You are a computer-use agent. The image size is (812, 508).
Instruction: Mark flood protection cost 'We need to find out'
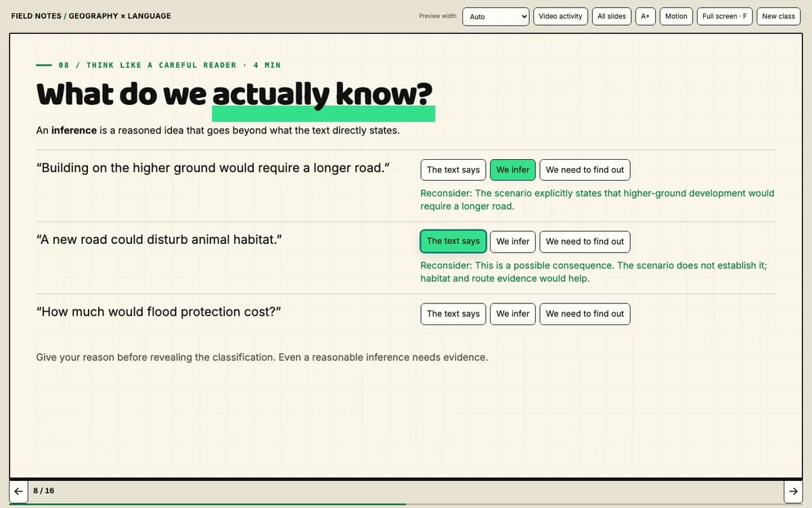click(585, 314)
